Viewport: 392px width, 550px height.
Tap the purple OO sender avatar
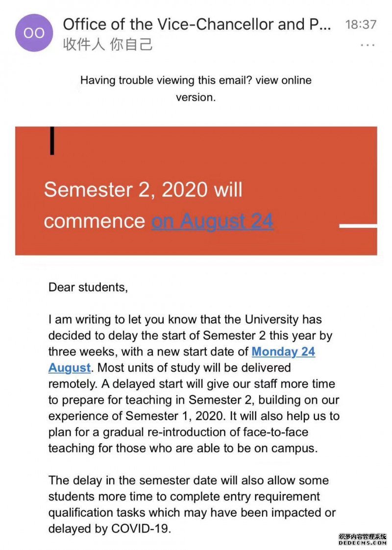(34, 33)
